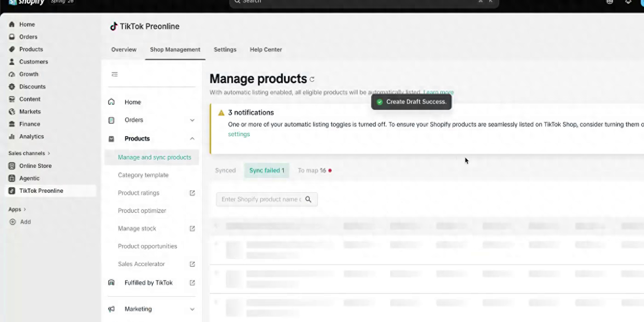
Task: Click the search magnifier in product field
Action: point(308,199)
